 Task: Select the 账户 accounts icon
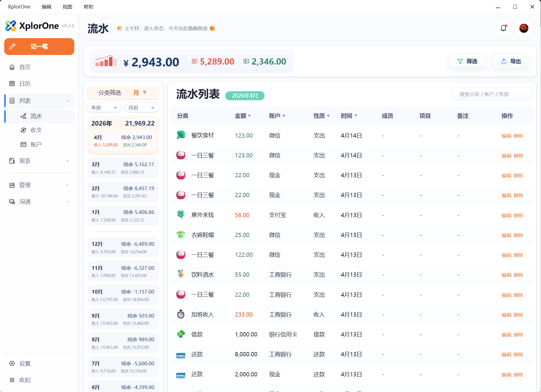[x=23, y=144]
